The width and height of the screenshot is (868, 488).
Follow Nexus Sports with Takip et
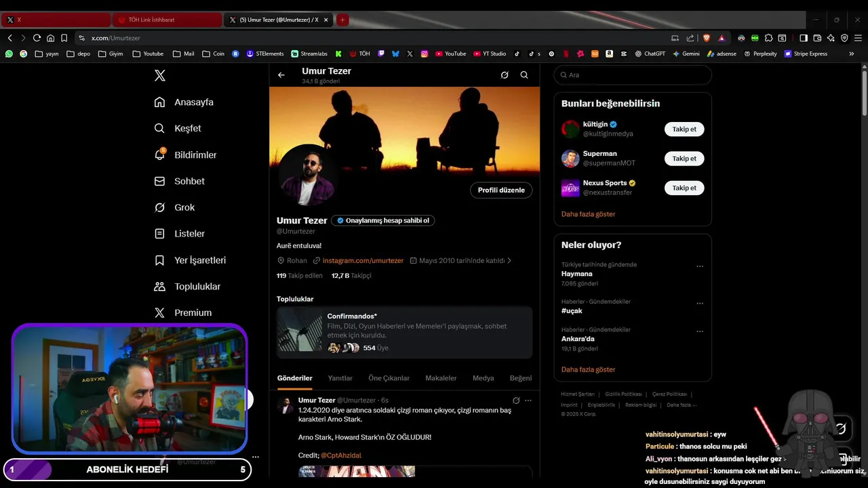[x=684, y=188]
